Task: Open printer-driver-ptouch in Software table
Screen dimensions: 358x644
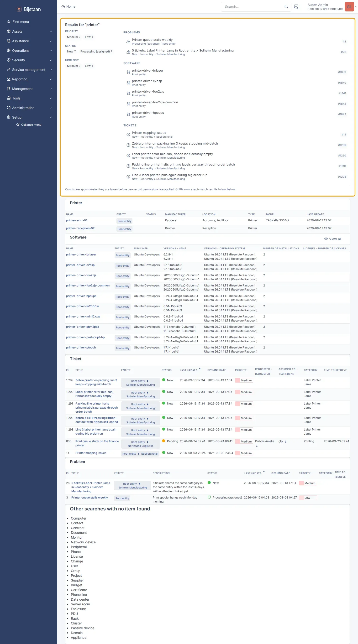Action: click(x=81, y=348)
